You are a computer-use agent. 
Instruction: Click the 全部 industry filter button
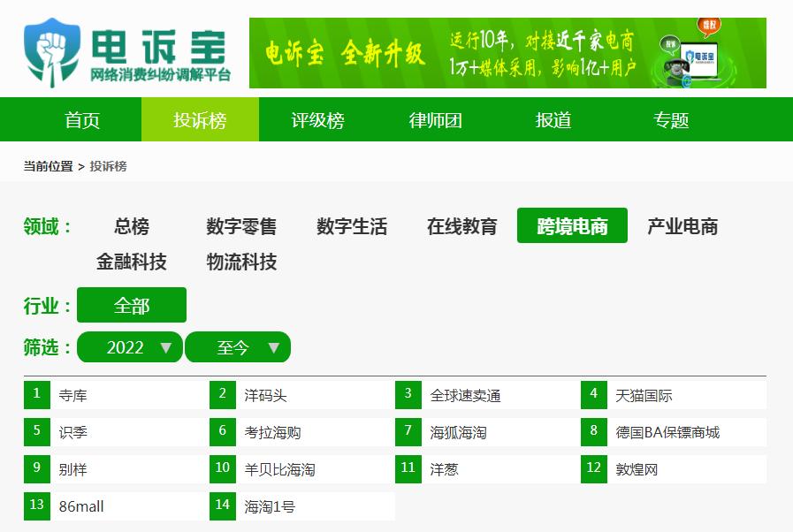pyautogui.click(x=132, y=305)
